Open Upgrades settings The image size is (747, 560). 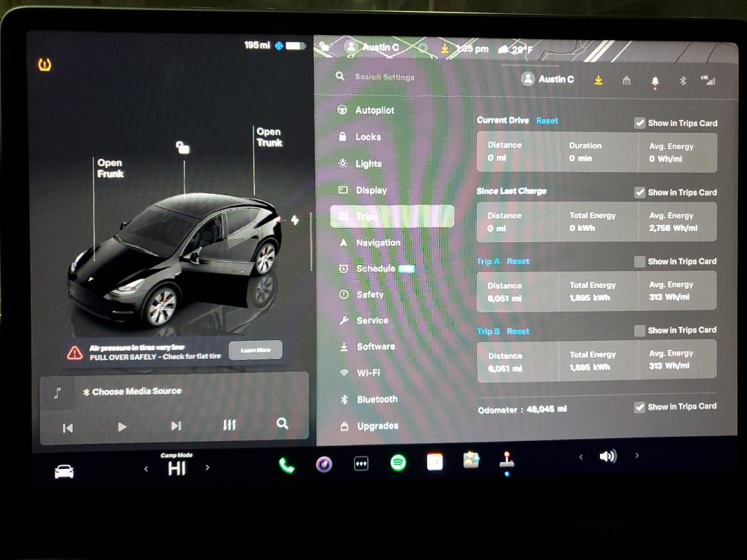point(369,426)
